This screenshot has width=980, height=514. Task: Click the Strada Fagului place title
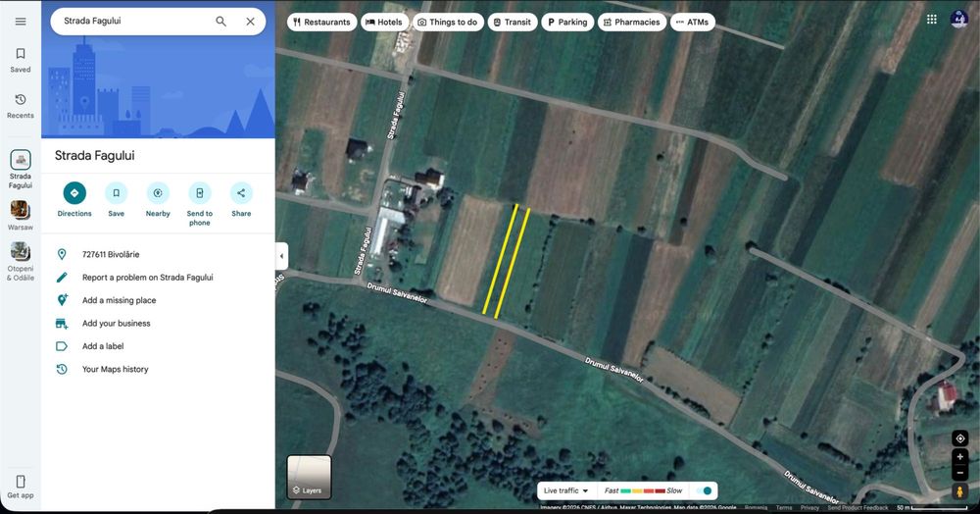pyautogui.click(x=94, y=156)
